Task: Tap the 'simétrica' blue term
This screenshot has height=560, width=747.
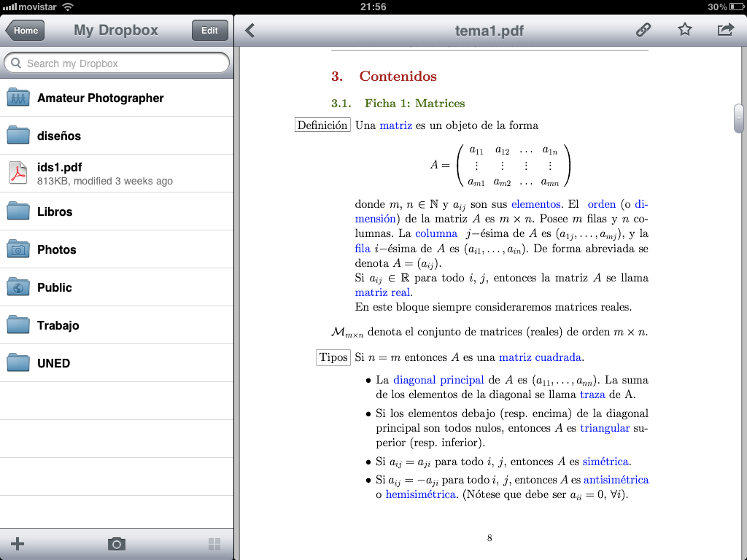Action: (605, 462)
